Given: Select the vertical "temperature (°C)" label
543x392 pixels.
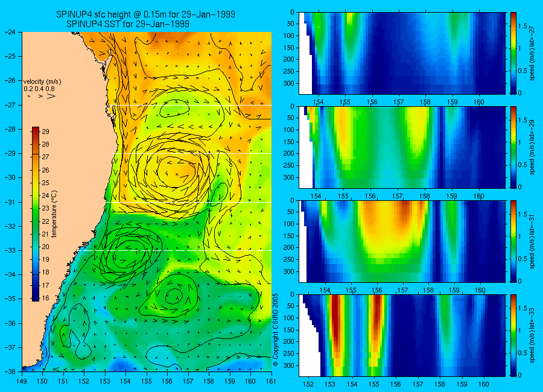Looking at the screenshot, I should tap(54, 214).
